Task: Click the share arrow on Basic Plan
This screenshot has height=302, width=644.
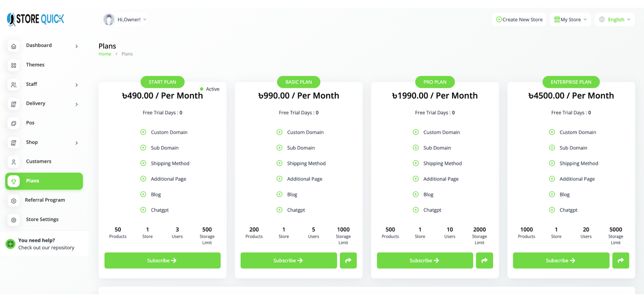Action: 348,260
